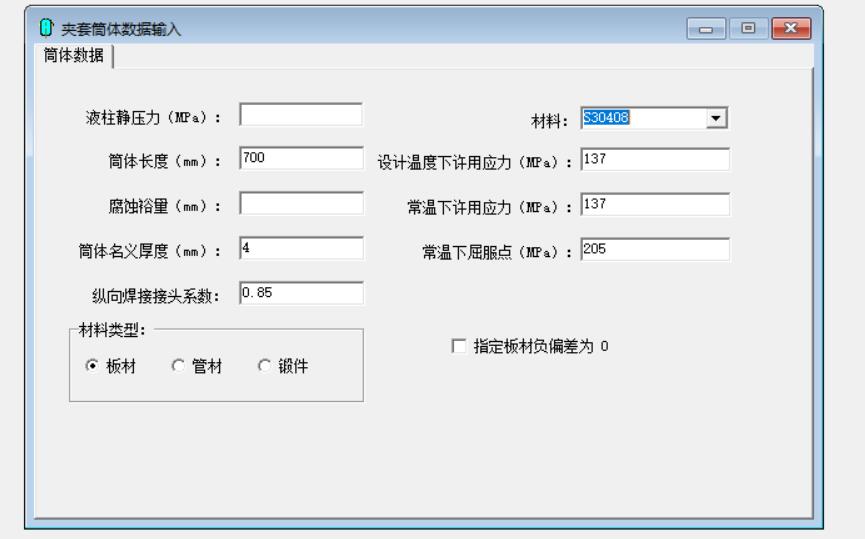Click the 筒体名义厚度 field showing 4
865x539 pixels.
click(301, 248)
